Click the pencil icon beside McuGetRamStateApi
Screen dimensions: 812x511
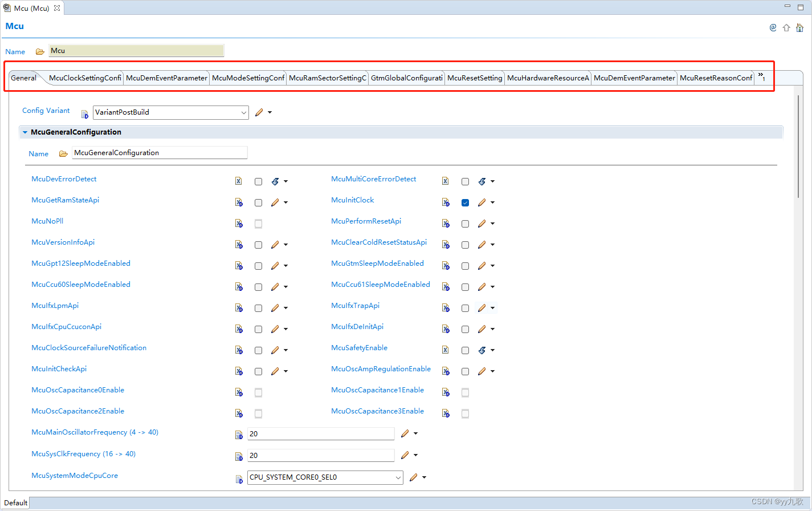(275, 202)
